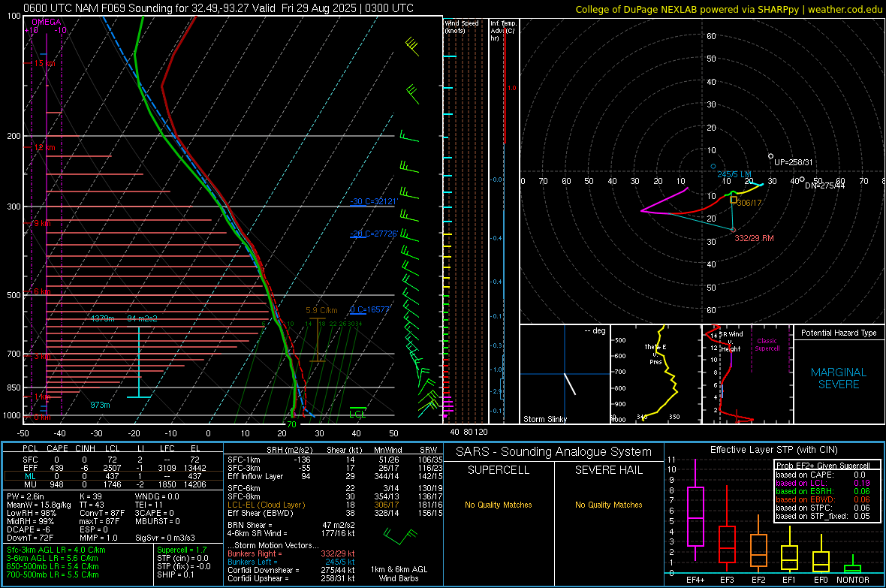
Task: Click the Bunkers Right storm motion row
Action: click(291, 553)
